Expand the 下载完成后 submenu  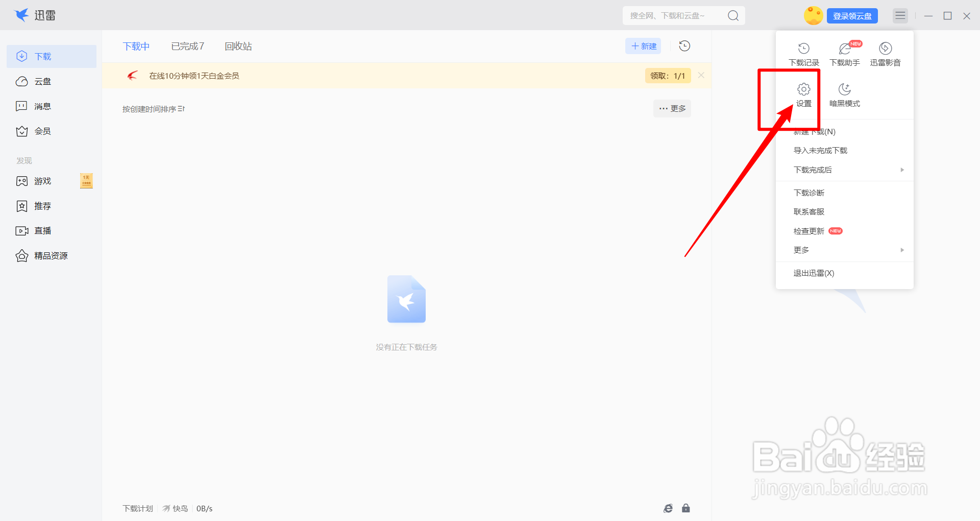[x=845, y=170]
